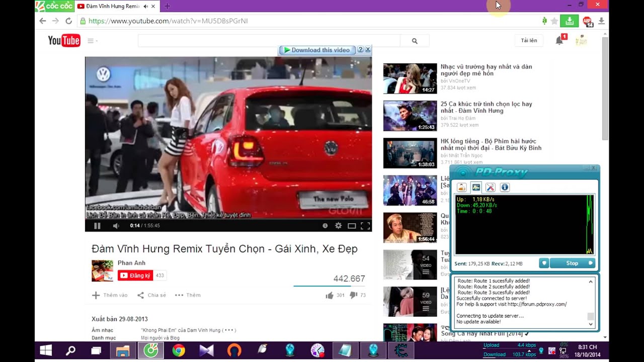Open 25 Ca khúc trữ tình thumbnail
Screen dimensions: 644x362
pos(410,116)
